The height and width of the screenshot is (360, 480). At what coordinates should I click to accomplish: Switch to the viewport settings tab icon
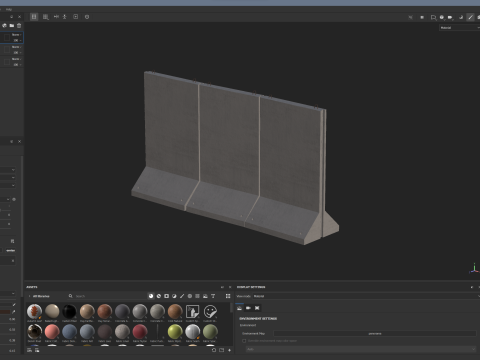[x=257, y=308]
